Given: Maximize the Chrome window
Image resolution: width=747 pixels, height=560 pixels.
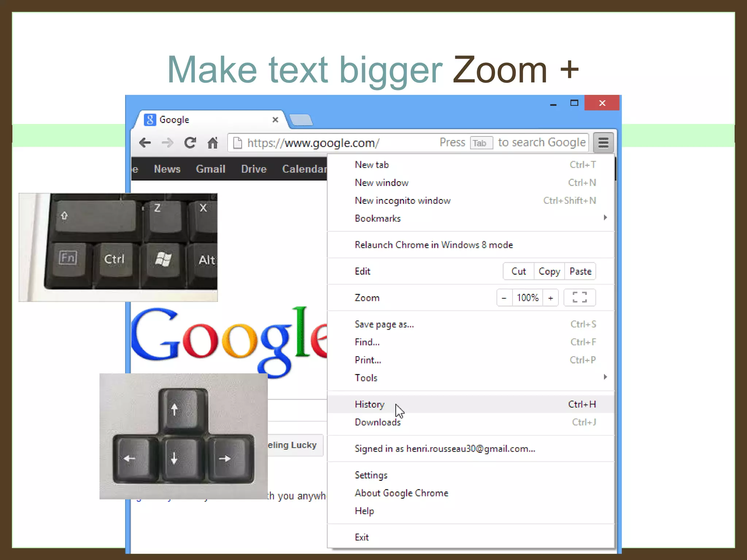Looking at the screenshot, I should pos(574,103).
